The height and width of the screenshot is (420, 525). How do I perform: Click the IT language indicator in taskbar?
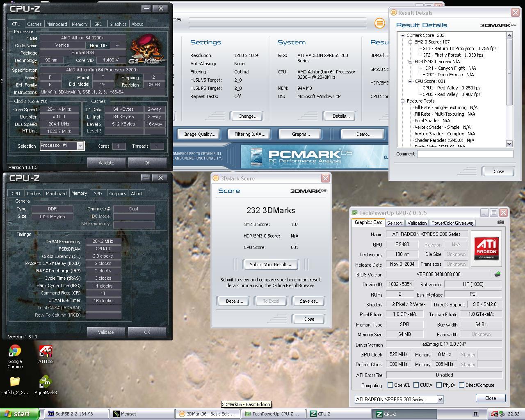[x=475, y=414]
